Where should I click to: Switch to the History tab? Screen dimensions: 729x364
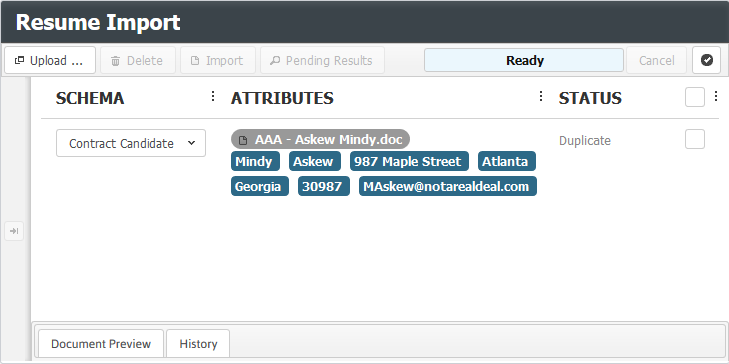pos(198,344)
